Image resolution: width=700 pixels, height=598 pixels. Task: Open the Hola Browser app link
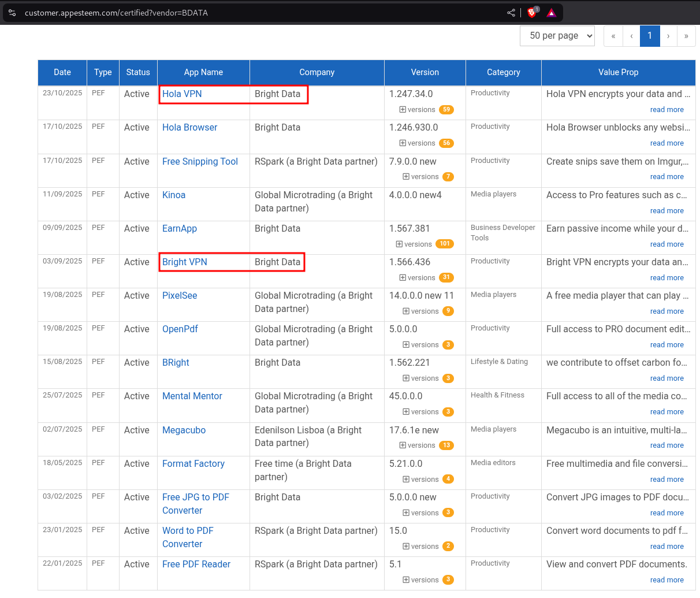189,128
